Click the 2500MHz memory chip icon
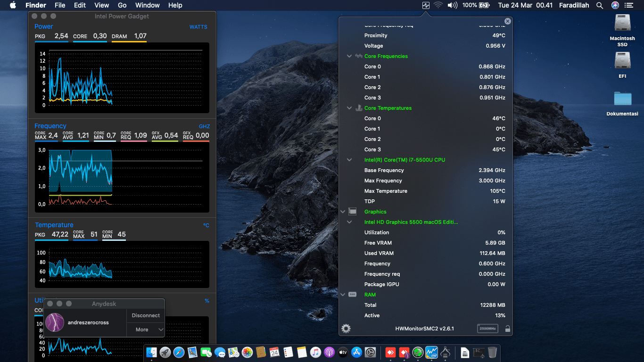 [487, 329]
